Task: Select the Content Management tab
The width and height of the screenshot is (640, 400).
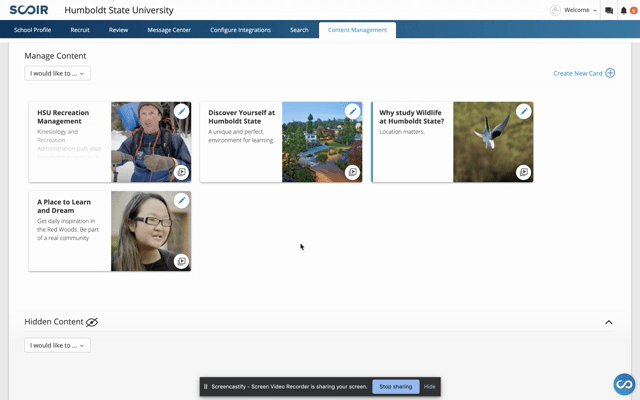Action: (x=357, y=30)
